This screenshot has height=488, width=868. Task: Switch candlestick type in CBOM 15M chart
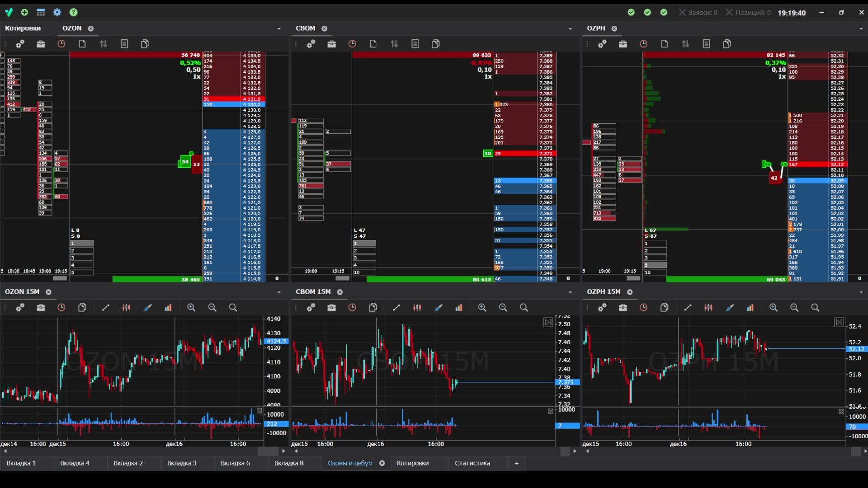(x=417, y=308)
